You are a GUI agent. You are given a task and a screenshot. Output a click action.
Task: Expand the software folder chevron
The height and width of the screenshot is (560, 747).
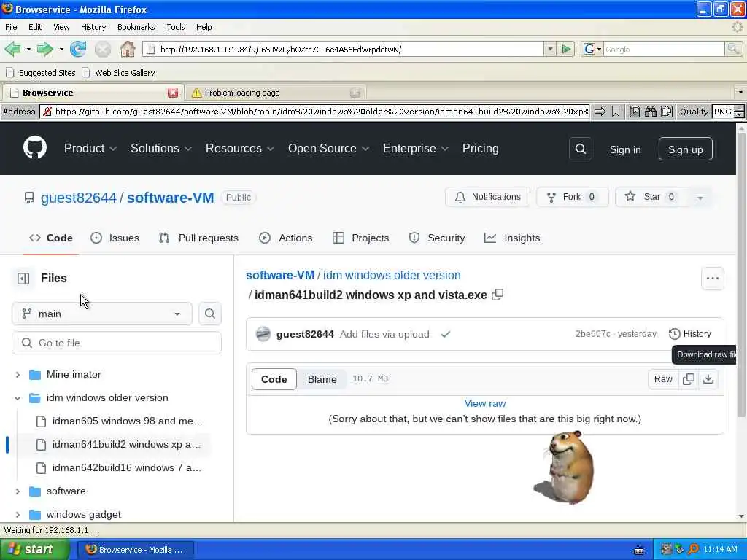coord(18,491)
